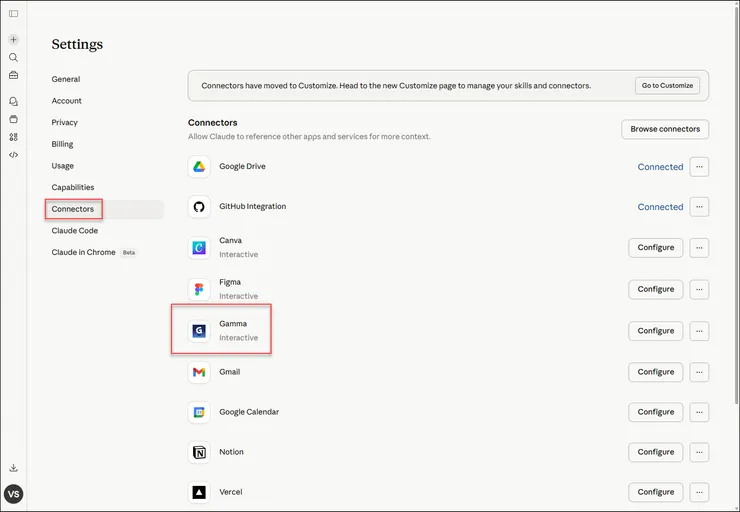Click the download app icon

[x=14, y=468]
